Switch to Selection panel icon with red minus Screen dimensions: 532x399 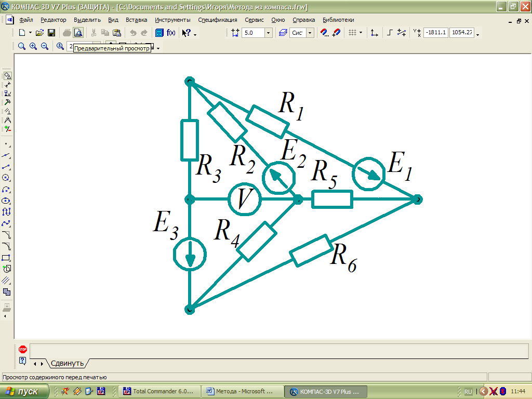7,129
